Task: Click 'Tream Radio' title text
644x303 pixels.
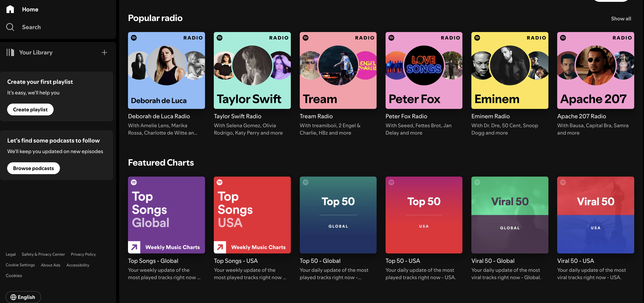Action: [316, 116]
